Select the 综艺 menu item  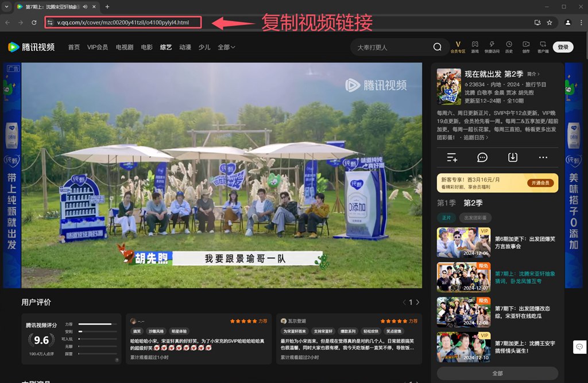165,48
